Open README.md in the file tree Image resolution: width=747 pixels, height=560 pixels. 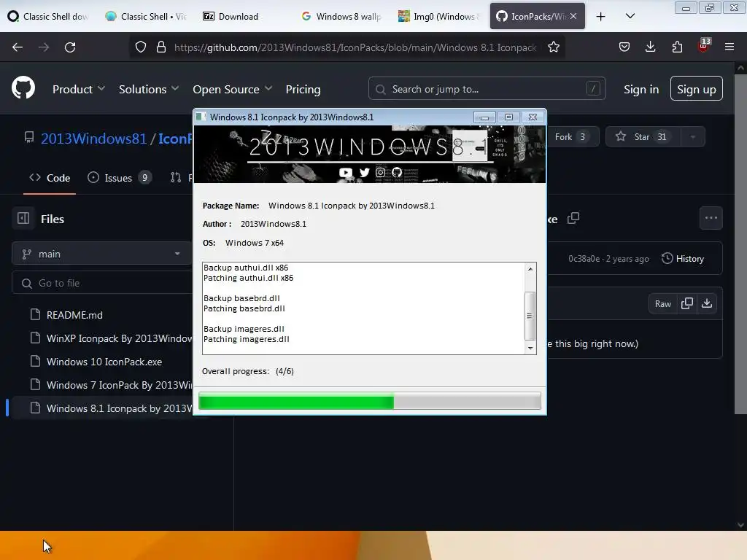[x=74, y=315]
